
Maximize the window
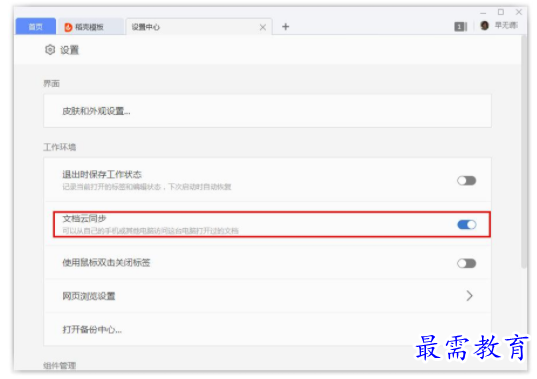coord(501,12)
